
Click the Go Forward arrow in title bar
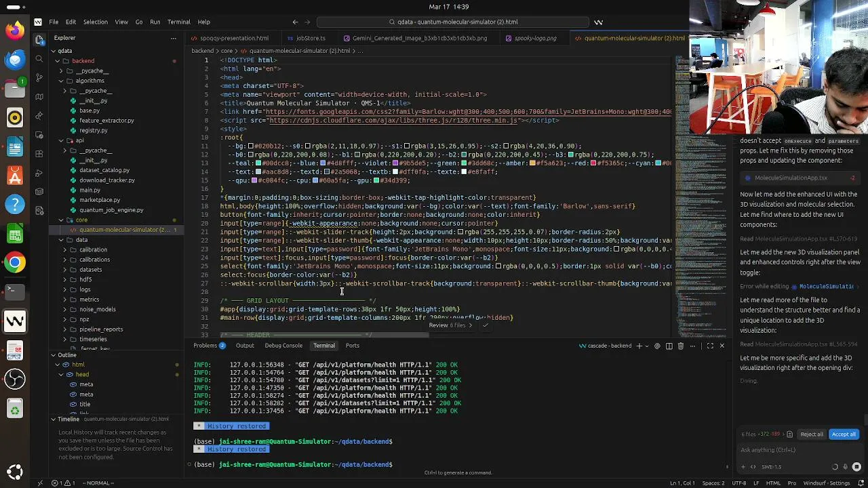(307, 22)
